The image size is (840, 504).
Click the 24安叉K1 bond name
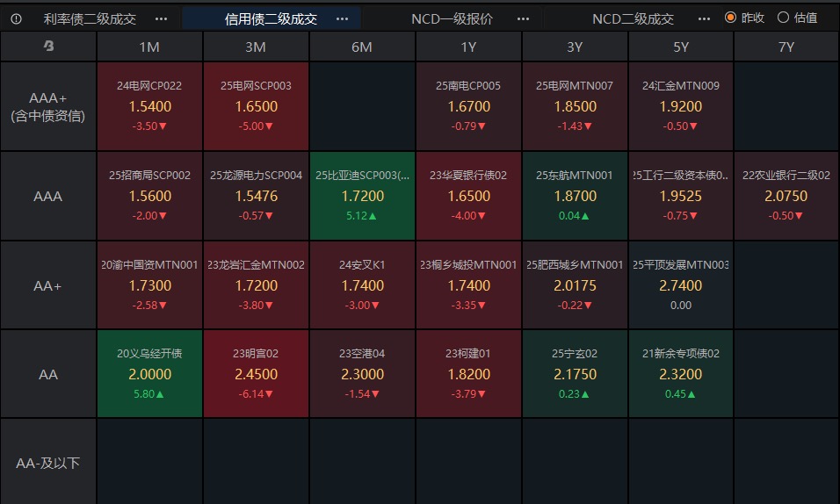pyautogui.click(x=362, y=264)
